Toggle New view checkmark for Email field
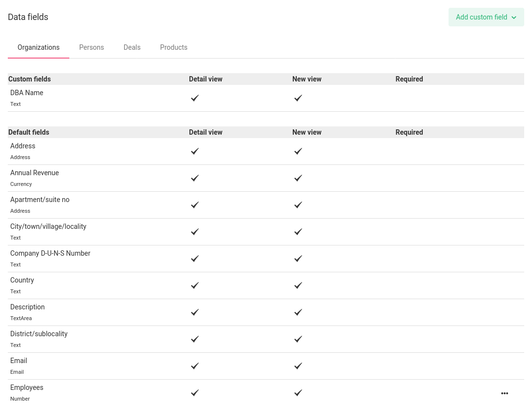Screen dimensions: 532x406 point(298,366)
